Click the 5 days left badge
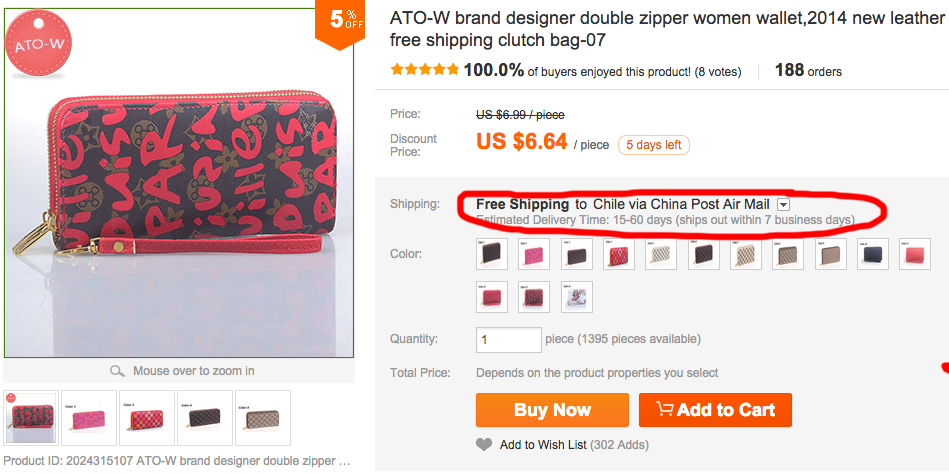This screenshot has width=949, height=474. 653,145
